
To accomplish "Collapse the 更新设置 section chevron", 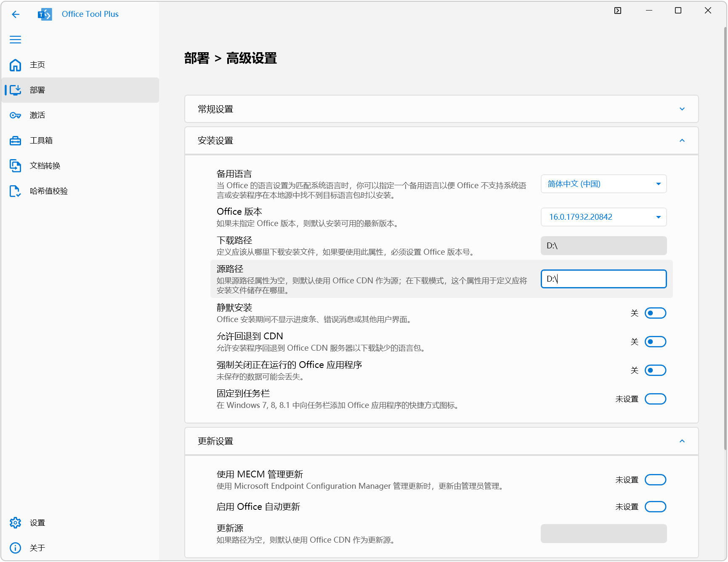I will [682, 441].
